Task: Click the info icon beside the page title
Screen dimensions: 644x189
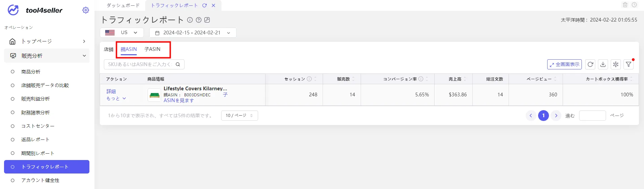Action: pos(190,20)
